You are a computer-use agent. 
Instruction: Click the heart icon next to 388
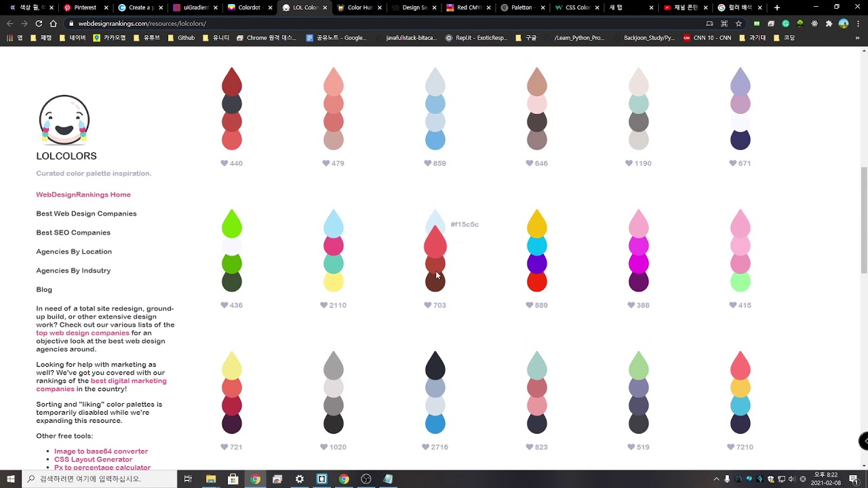coord(631,305)
